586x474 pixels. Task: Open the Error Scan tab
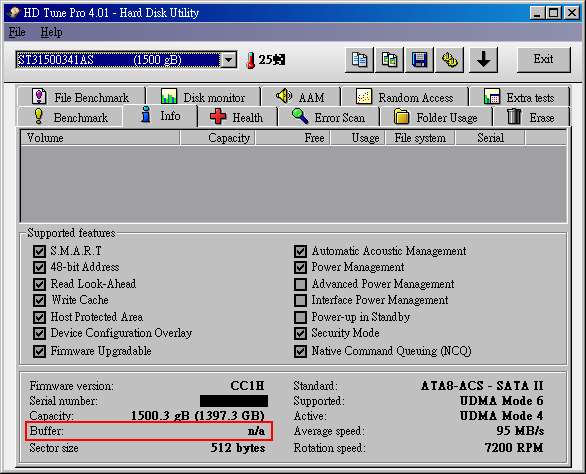point(329,117)
